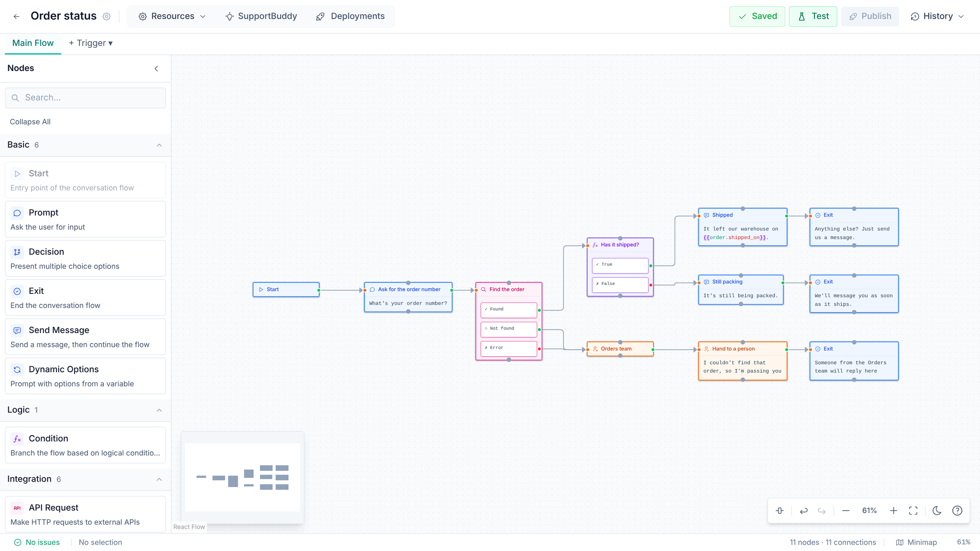Select Exit node saying Someone from the Orders
Image resolution: width=980 pixels, height=551 pixels.
(x=854, y=361)
